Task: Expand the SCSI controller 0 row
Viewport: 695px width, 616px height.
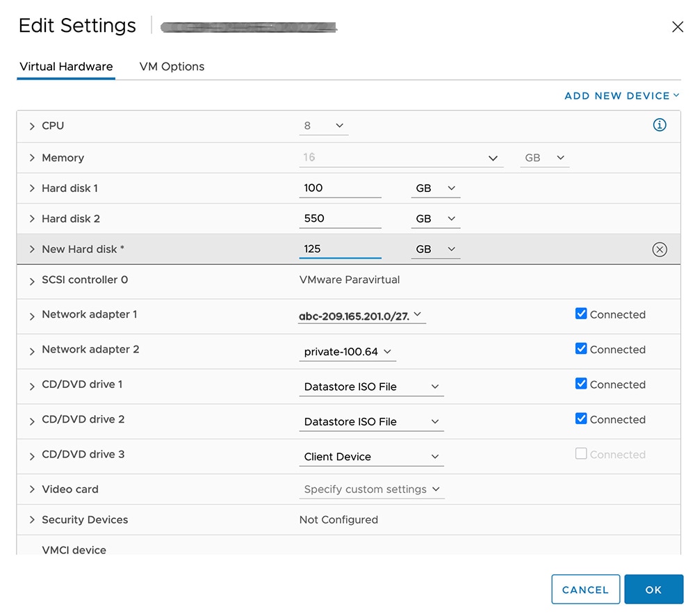Action: [32, 281]
